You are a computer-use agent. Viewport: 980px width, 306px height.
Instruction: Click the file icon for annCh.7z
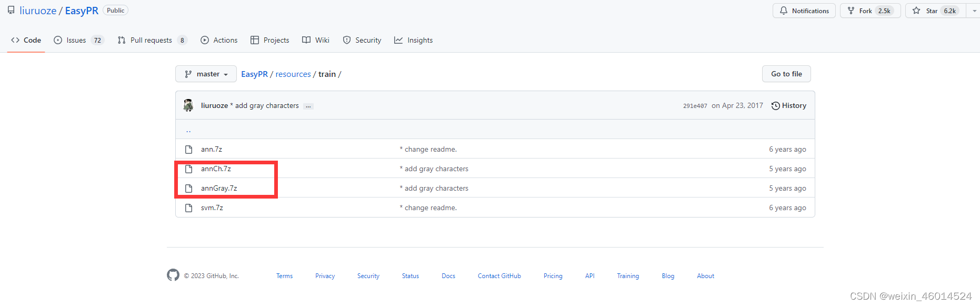pos(188,169)
